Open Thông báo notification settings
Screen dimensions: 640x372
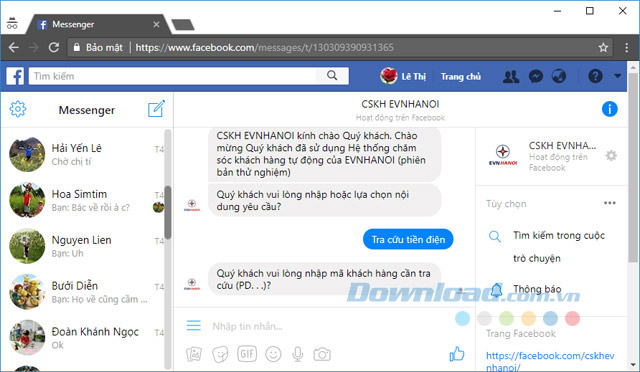537,289
